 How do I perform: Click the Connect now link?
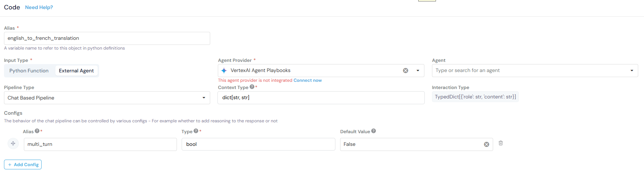308,80
